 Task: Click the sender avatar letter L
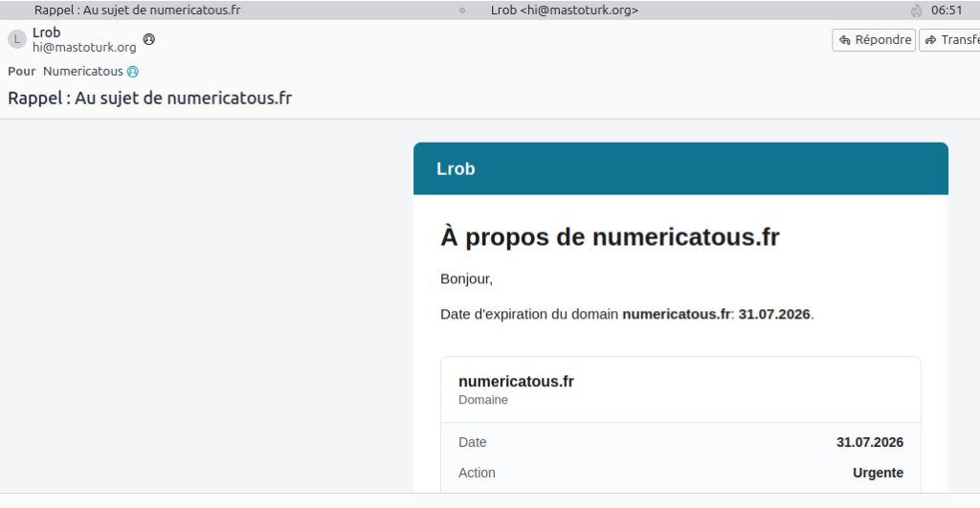tap(17, 38)
